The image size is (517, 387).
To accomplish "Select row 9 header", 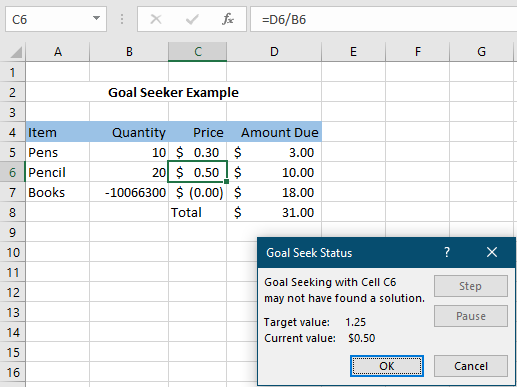I will tap(13, 232).
